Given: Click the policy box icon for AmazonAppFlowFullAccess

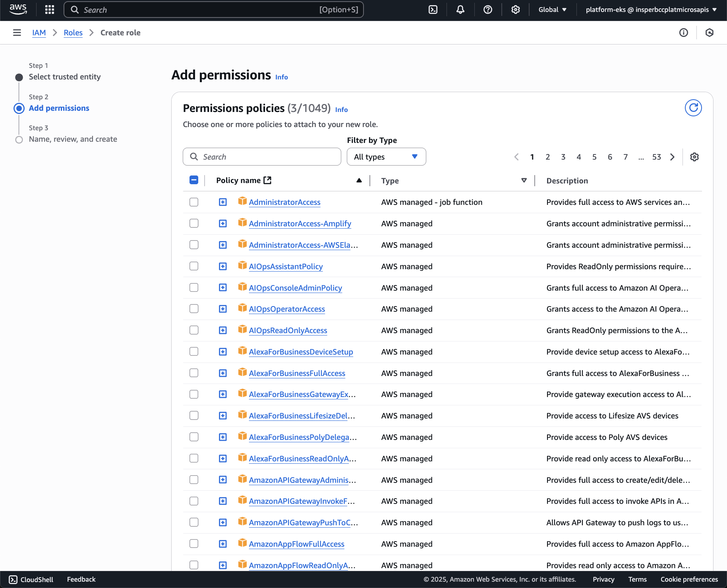Looking at the screenshot, I should point(242,543).
